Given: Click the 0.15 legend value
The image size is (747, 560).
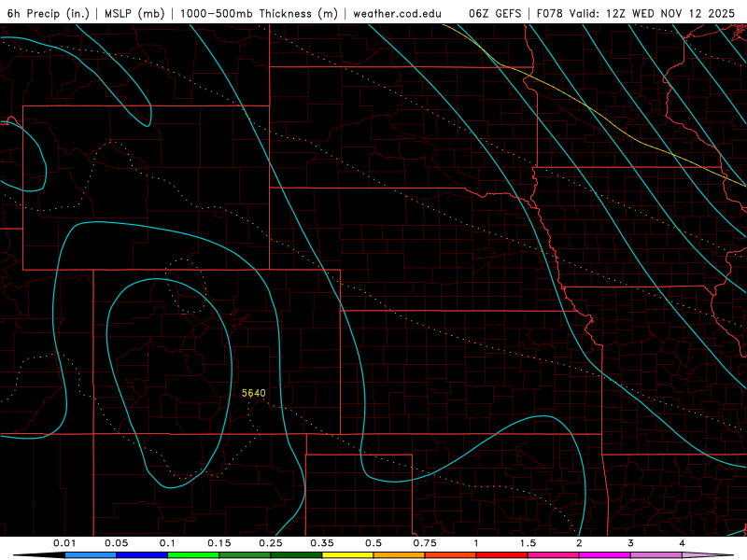Looking at the screenshot, I should point(219,543).
